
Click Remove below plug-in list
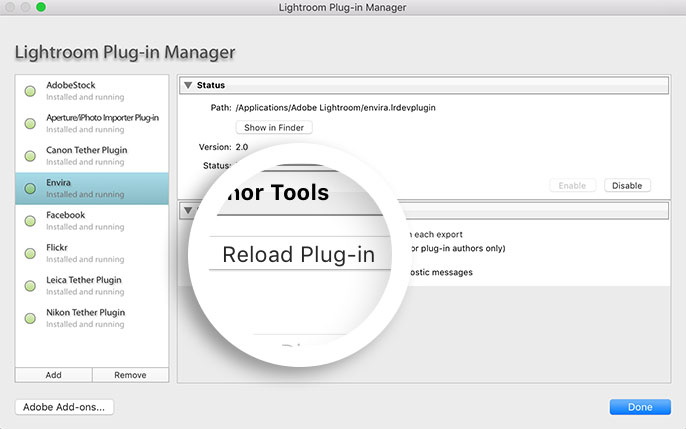click(x=130, y=375)
